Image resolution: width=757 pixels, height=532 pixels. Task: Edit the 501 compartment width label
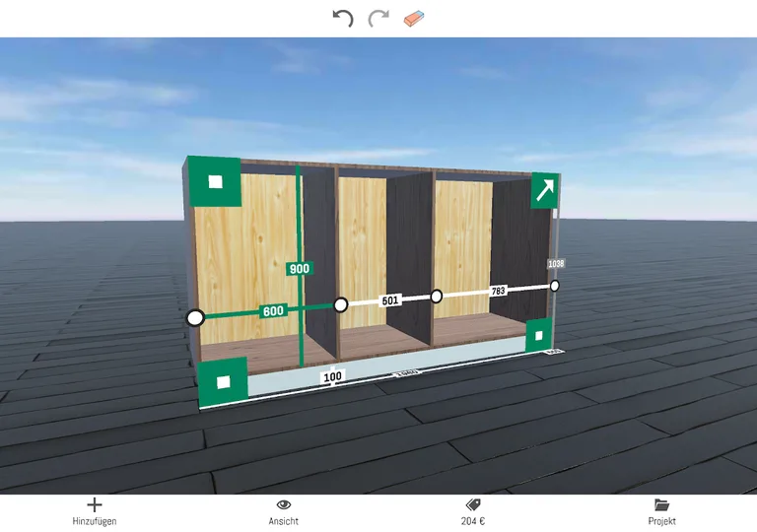(x=390, y=300)
